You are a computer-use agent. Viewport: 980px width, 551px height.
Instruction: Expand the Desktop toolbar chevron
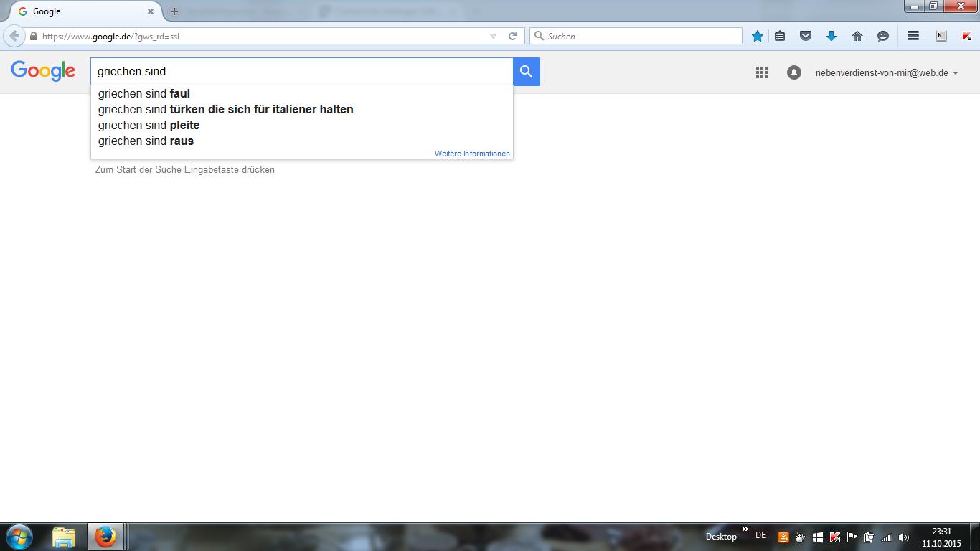click(745, 529)
